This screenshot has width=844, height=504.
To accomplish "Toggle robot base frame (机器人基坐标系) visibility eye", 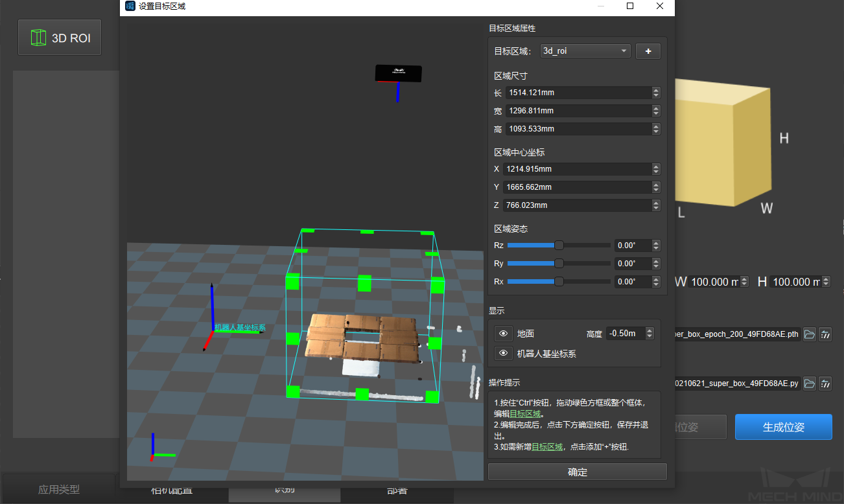I will point(503,354).
